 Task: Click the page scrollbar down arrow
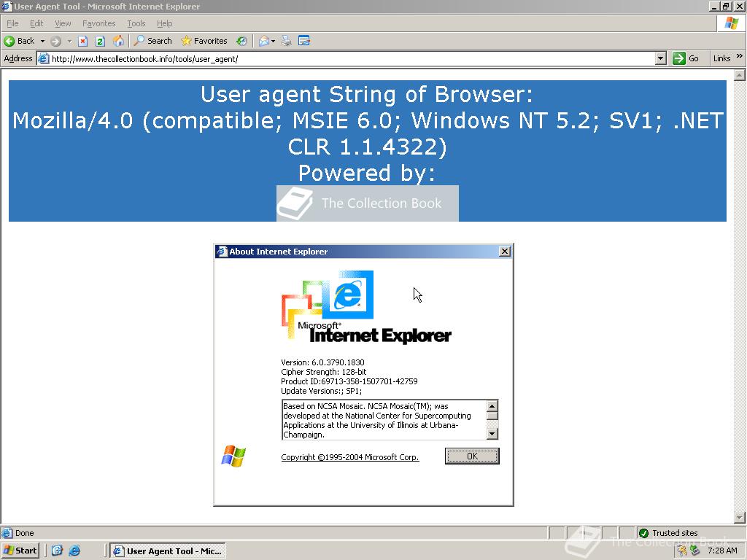(x=740, y=518)
